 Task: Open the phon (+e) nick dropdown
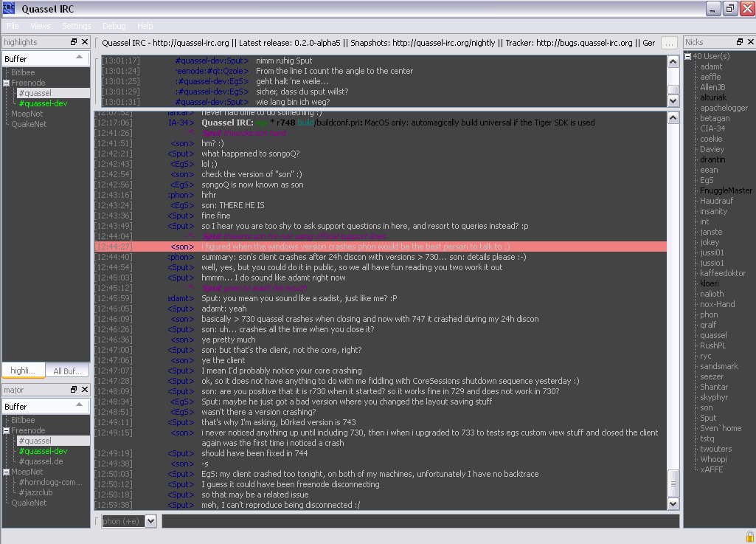click(x=151, y=521)
